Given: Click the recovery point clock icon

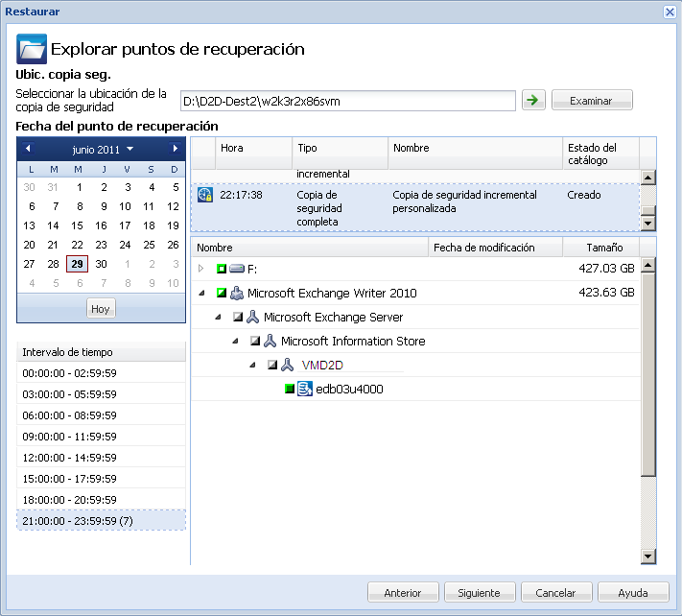Looking at the screenshot, I should click(x=204, y=195).
